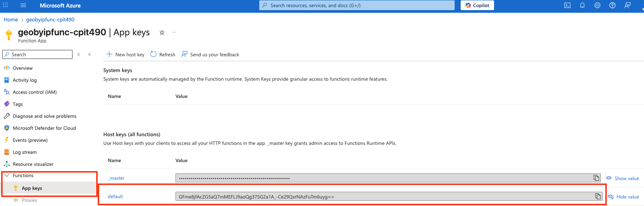Select Log stream in the sidebar
The width and height of the screenshot is (644, 206).
[x=24, y=152]
